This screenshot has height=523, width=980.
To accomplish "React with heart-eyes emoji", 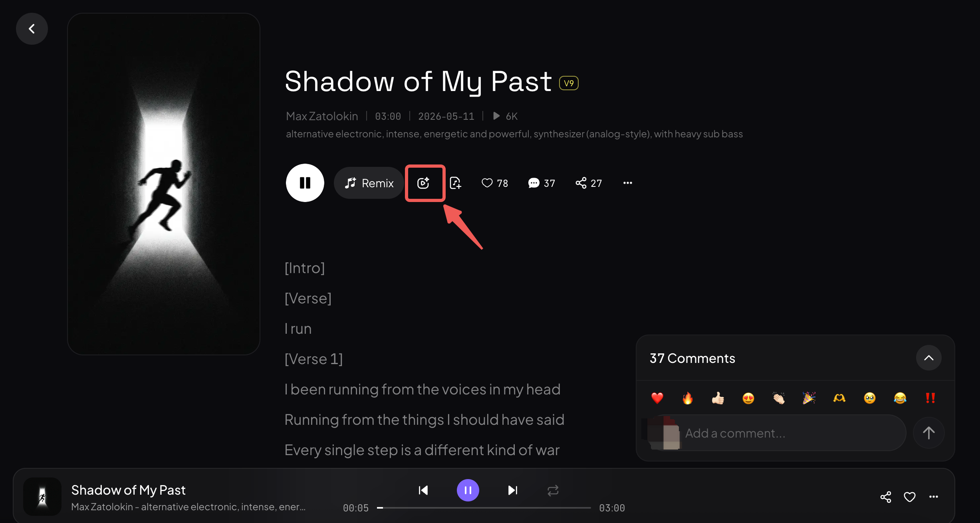I will click(748, 398).
